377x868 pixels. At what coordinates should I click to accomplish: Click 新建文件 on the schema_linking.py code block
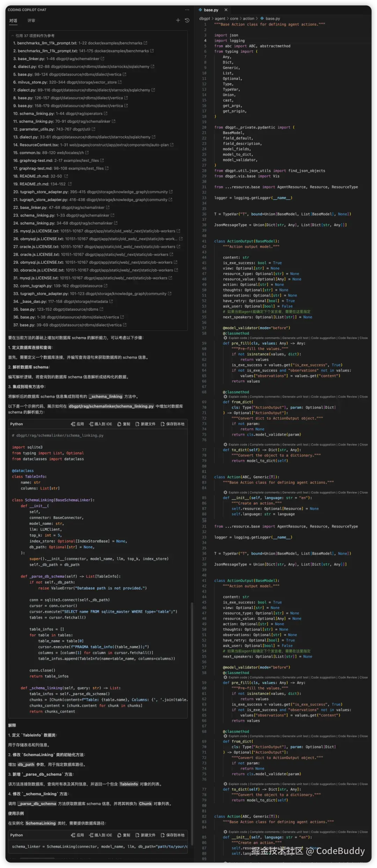146,424
